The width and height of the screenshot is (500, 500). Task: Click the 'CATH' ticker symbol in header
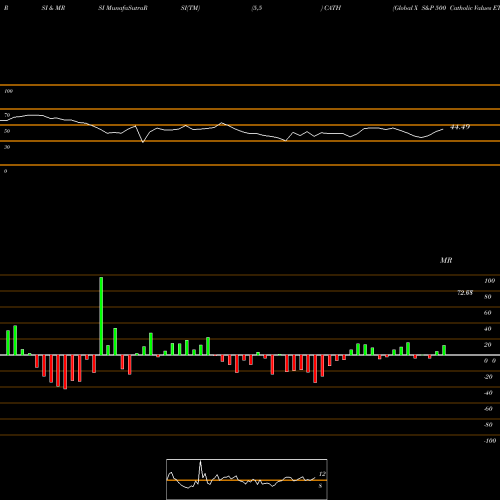tap(332, 8)
